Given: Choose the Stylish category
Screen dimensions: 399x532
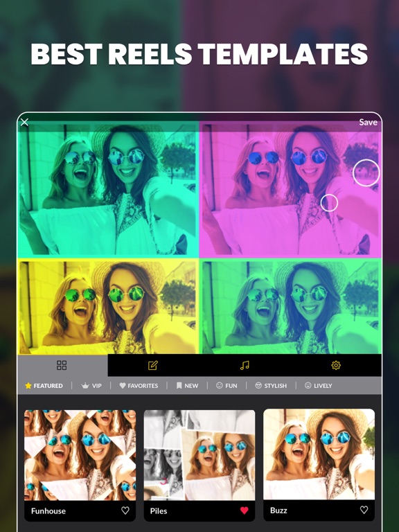Looking at the screenshot, I should tap(271, 385).
